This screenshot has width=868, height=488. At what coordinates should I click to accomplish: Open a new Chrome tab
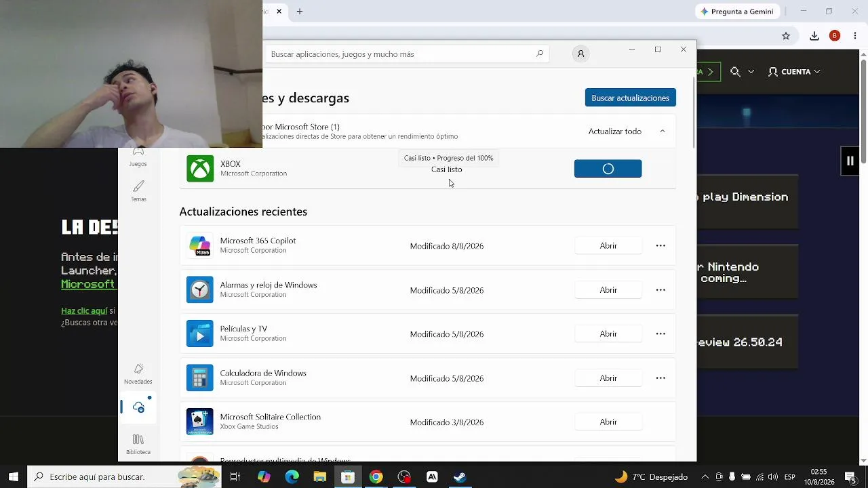click(x=300, y=12)
